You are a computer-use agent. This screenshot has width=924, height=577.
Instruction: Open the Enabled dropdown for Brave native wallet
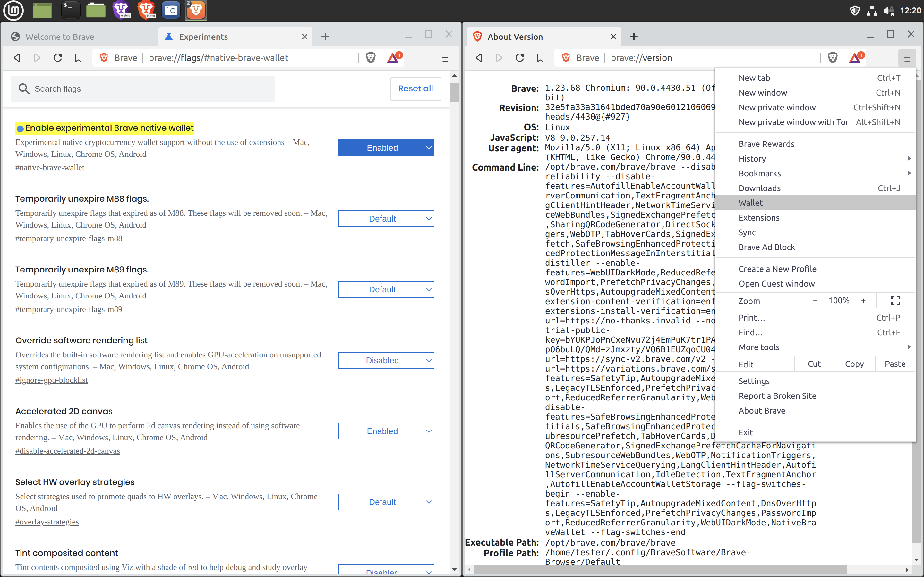pyautogui.click(x=386, y=148)
